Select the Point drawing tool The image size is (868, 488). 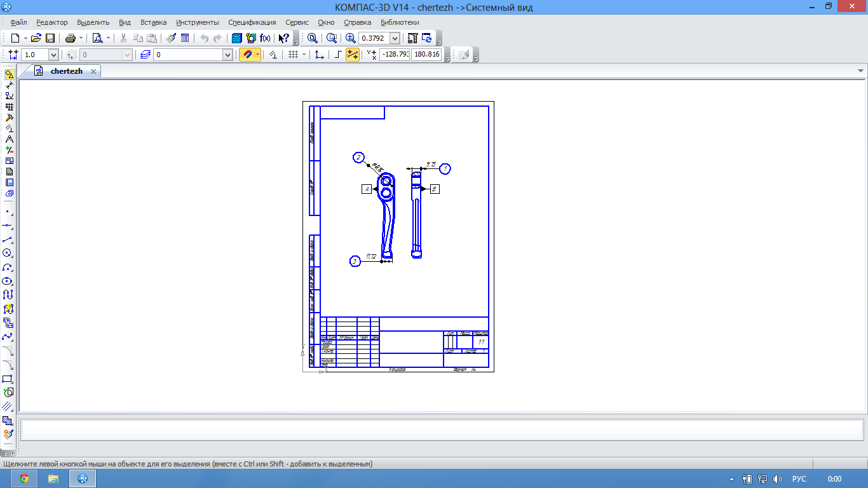pyautogui.click(x=8, y=212)
